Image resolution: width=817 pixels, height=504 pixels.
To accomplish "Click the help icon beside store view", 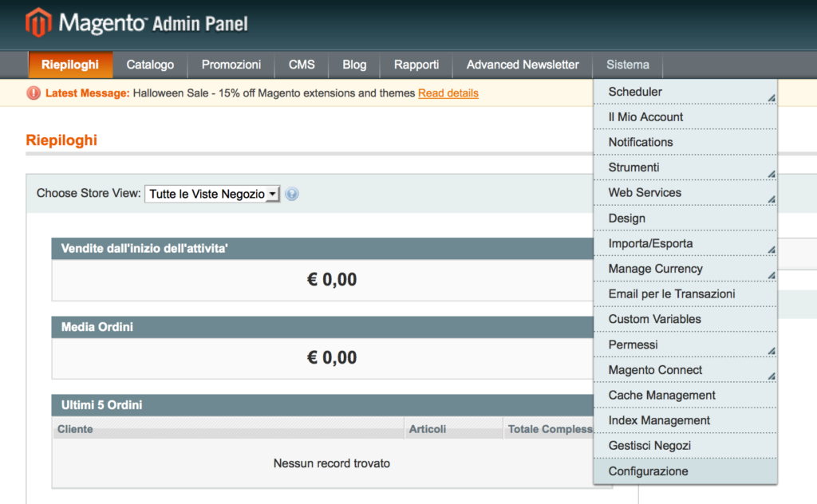I will tap(292, 194).
